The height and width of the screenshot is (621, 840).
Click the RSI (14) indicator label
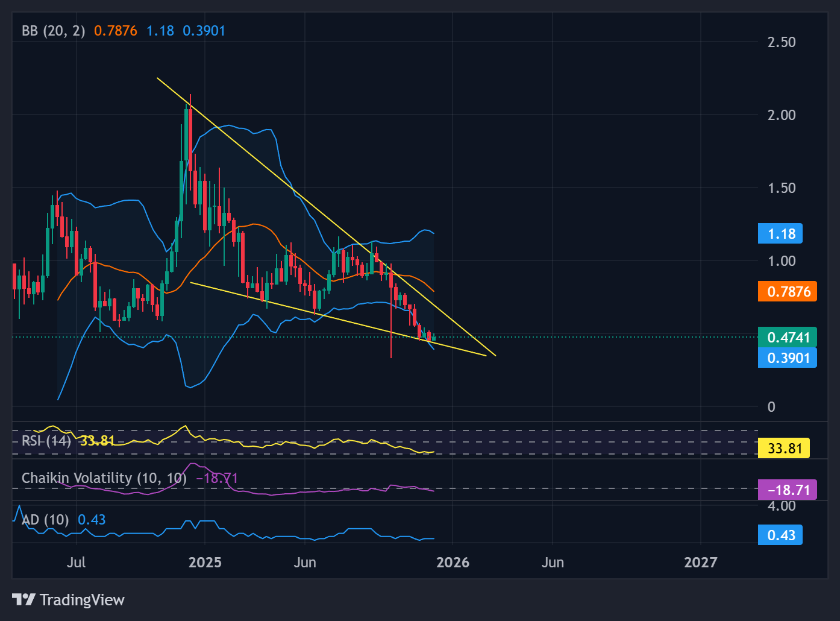click(x=46, y=441)
